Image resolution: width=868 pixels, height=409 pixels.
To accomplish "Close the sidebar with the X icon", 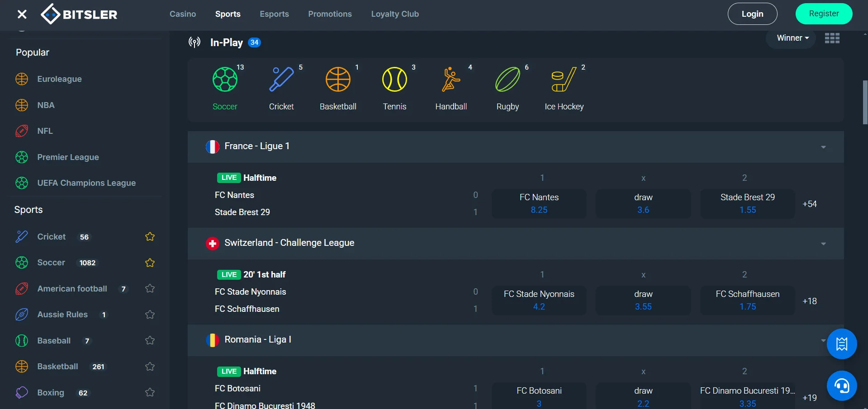I will pyautogui.click(x=22, y=14).
